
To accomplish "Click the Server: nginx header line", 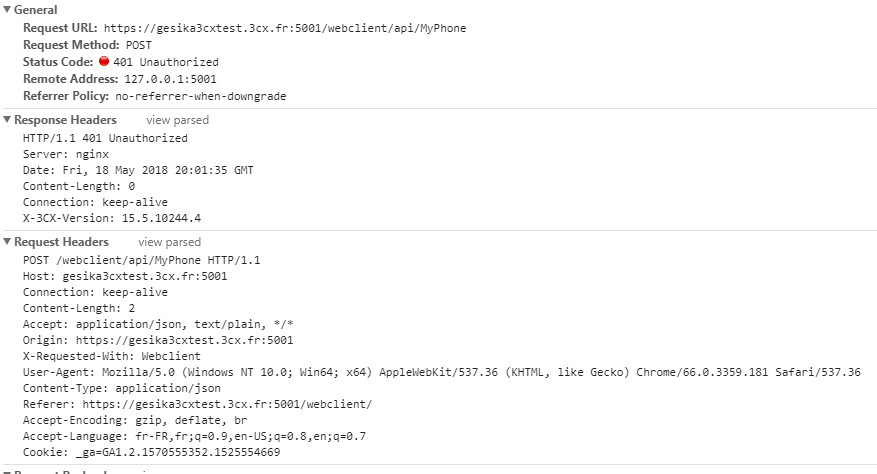I will click(65, 154).
